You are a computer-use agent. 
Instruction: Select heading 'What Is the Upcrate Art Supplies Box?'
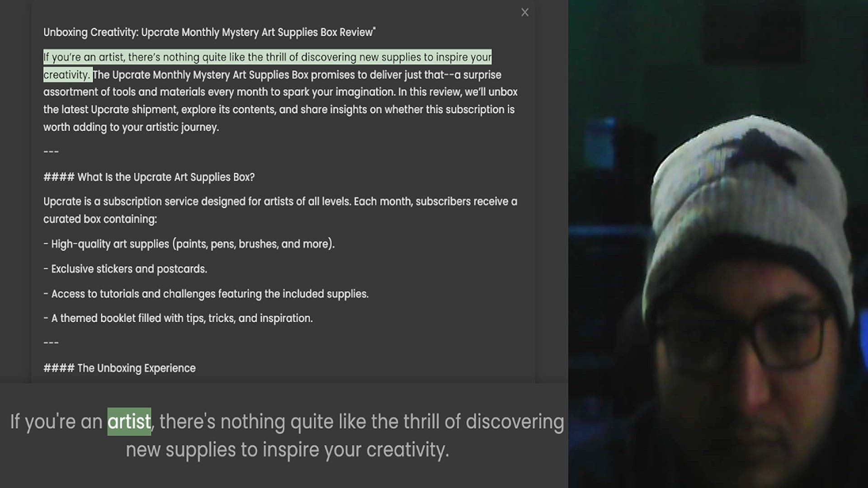click(x=149, y=177)
